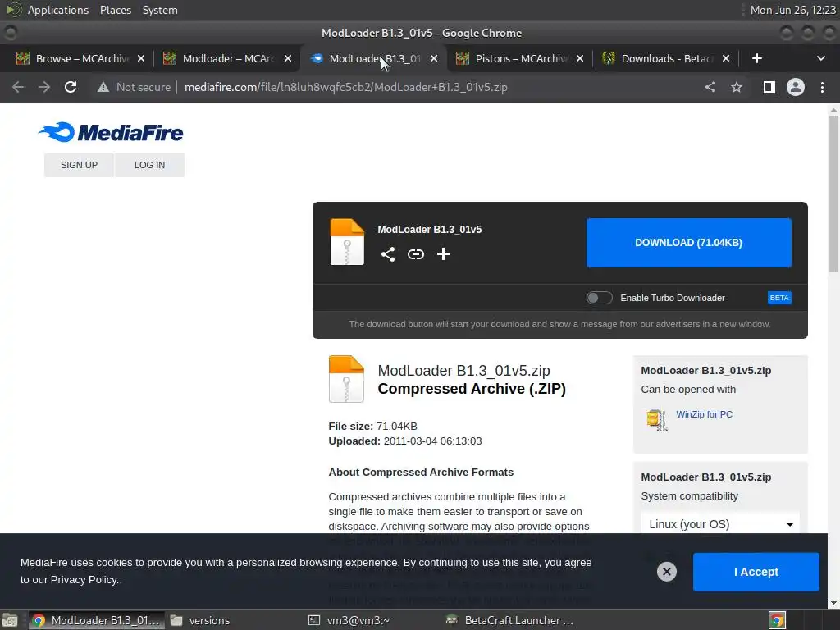This screenshot has width=840, height=630.
Task: Click the page vertical scrollbar
Action: pos(833,193)
